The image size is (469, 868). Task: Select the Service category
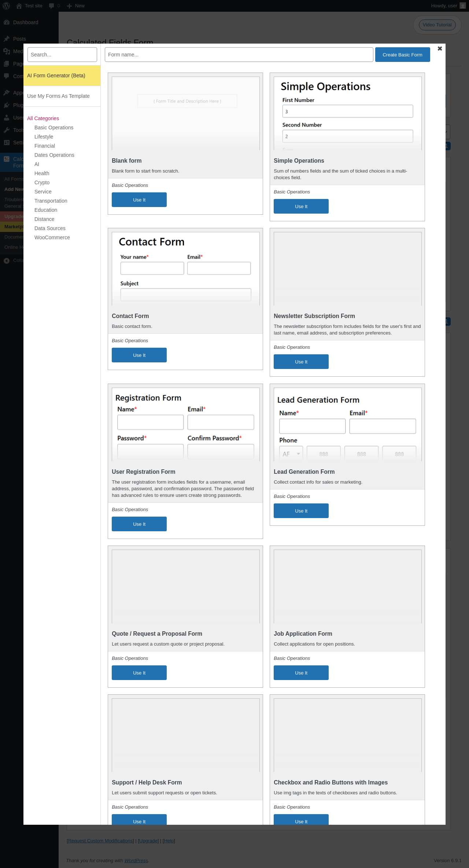click(43, 192)
